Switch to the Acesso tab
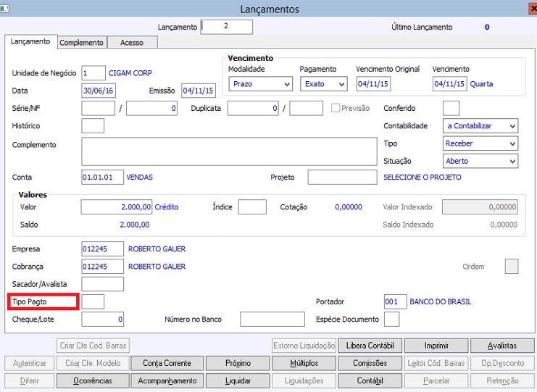The height and width of the screenshot is (392, 537). 132,43
